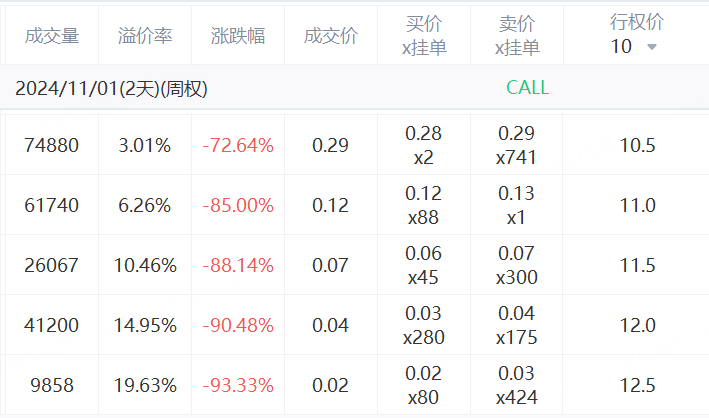Click the 溢价率 column header

click(145, 36)
